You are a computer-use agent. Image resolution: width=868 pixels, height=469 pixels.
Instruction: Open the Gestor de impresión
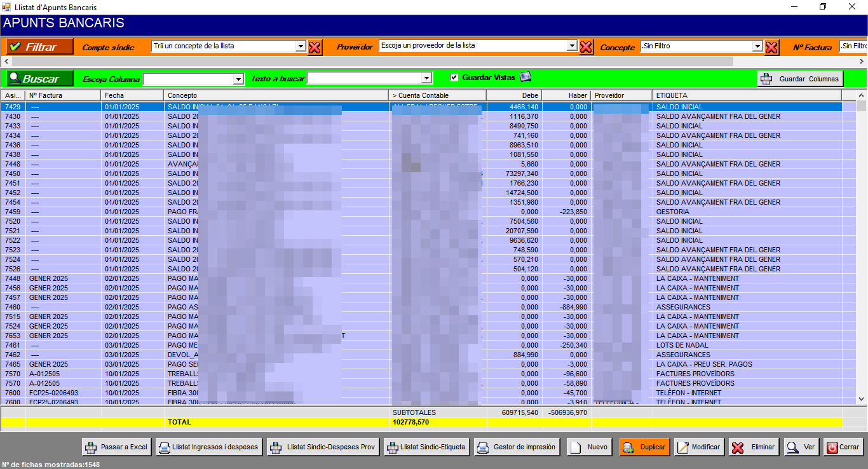(517, 447)
